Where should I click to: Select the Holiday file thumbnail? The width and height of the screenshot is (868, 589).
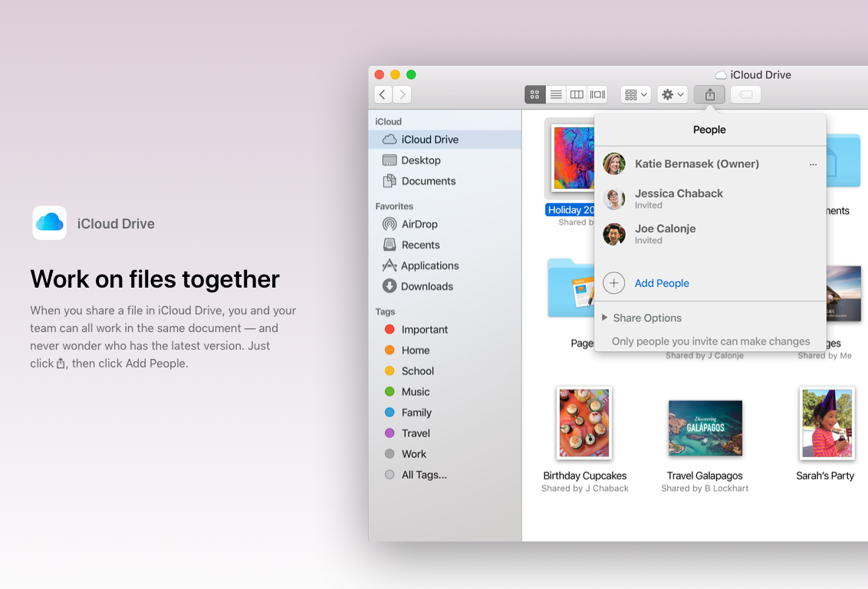[x=573, y=158]
